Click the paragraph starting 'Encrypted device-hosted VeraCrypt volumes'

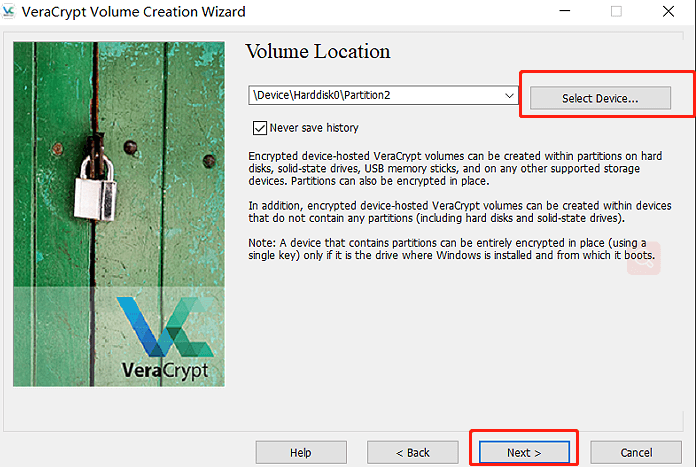[x=455, y=169]
